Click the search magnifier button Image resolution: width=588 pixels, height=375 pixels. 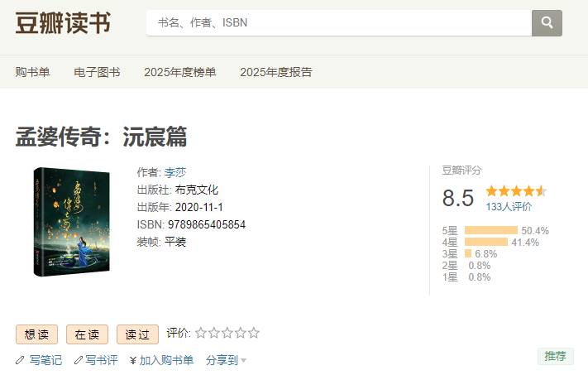coord(547,23)
